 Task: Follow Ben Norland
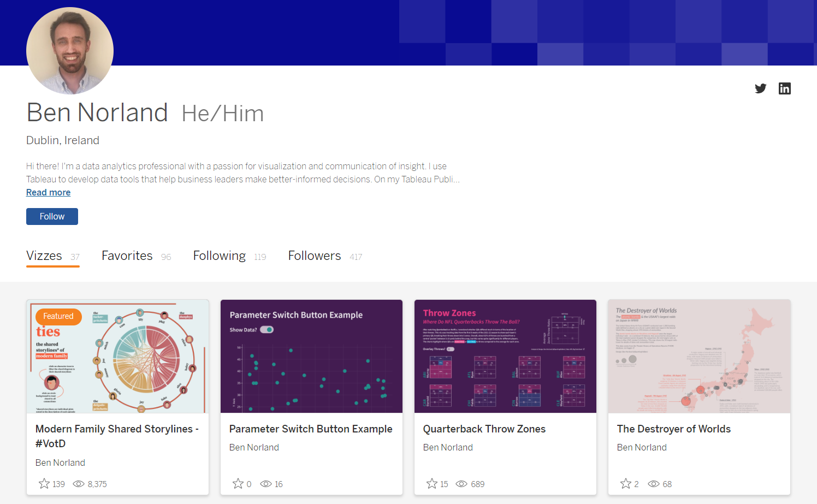click(x=52, y=216)
